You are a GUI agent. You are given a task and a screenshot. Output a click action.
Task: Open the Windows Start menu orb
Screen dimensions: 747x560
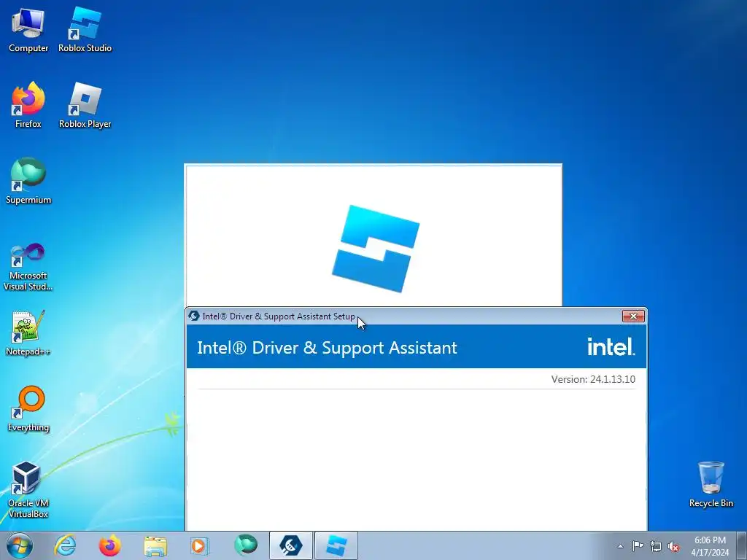tap(20, 545)
